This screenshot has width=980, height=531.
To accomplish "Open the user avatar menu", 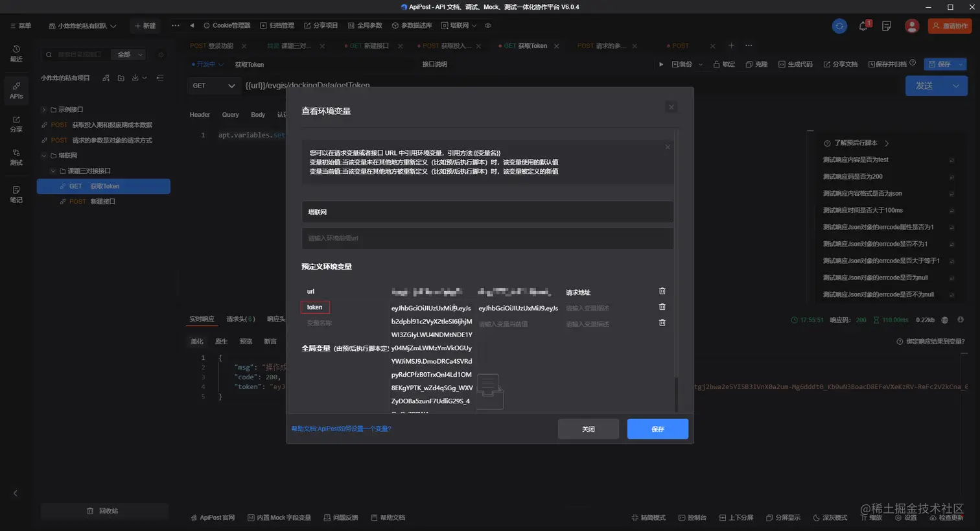I will (x=912, y=26).
